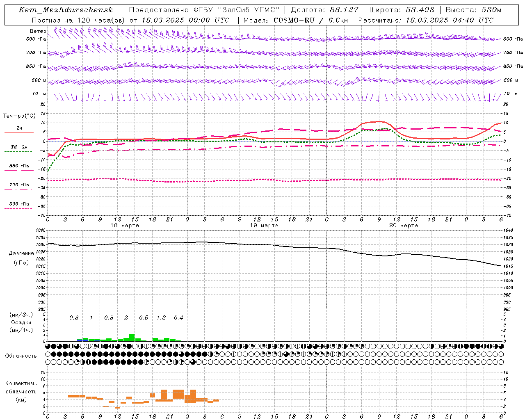This screenshot has height=420, width=525.
Task: Click the 'Давление' pressure panel label
Action: point(21,253)
